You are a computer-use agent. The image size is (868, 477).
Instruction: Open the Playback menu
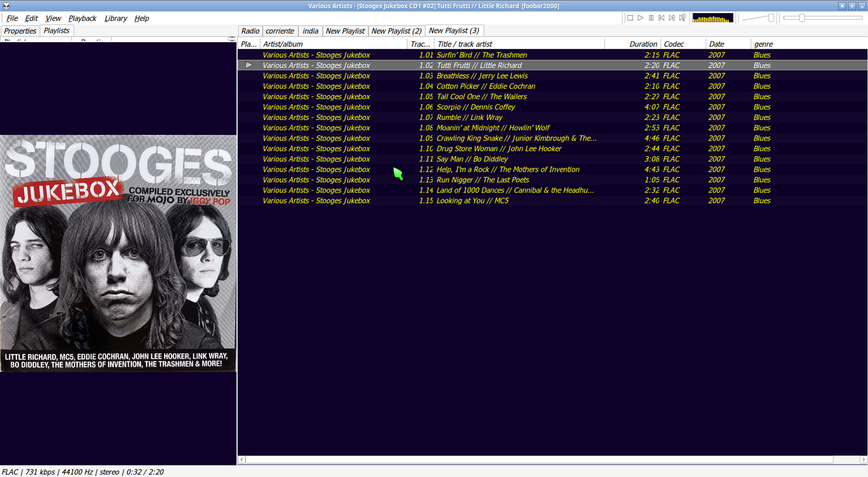tap(83, 18)
